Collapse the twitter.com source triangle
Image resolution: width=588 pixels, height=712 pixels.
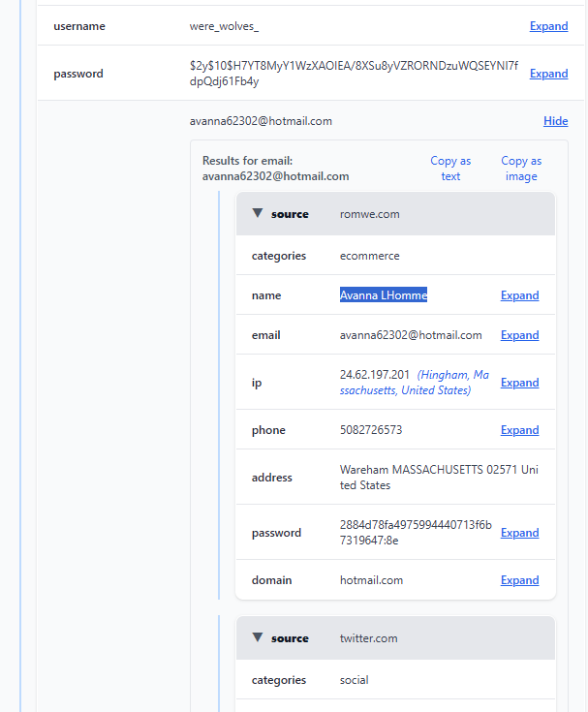point(258,637)
